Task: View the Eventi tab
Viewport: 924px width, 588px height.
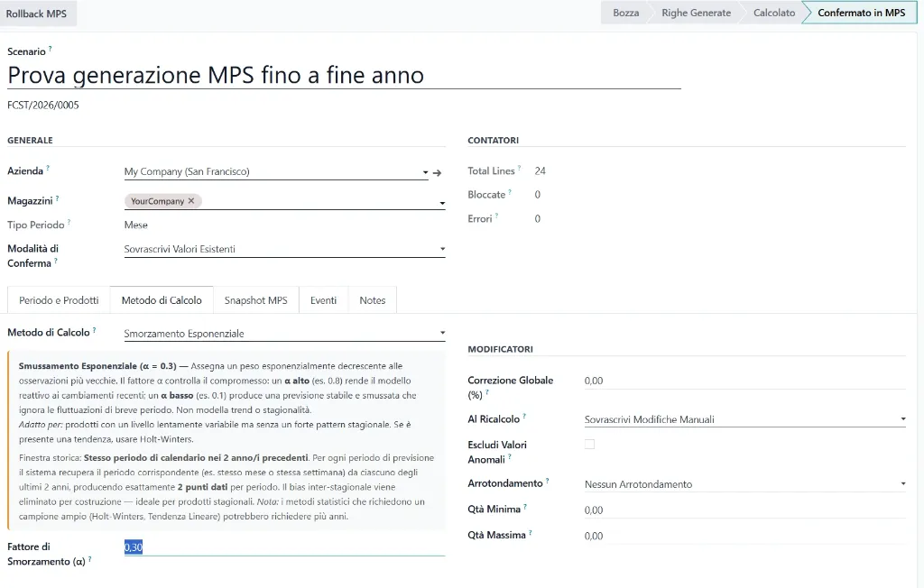Action: (x=323, y=299)
